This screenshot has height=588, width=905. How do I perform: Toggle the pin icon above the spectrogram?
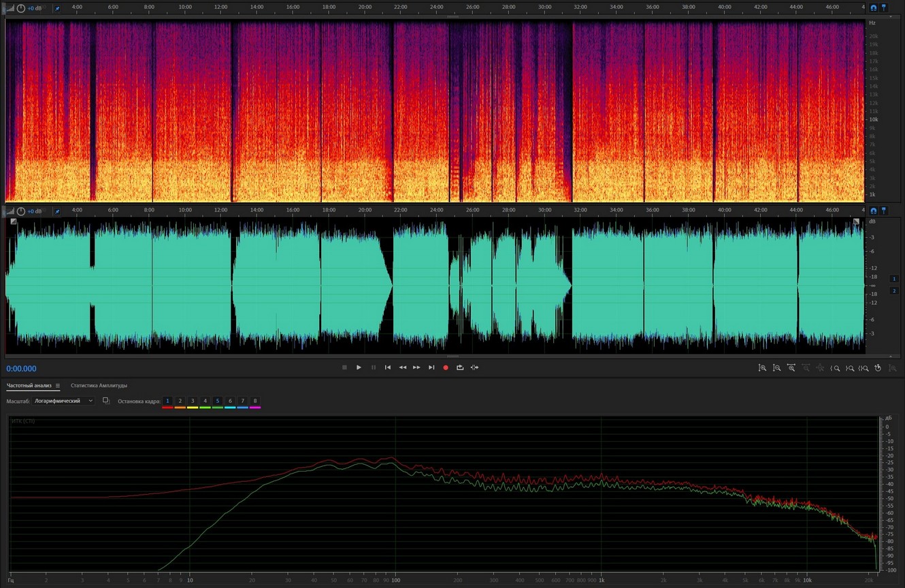[57, 8]
